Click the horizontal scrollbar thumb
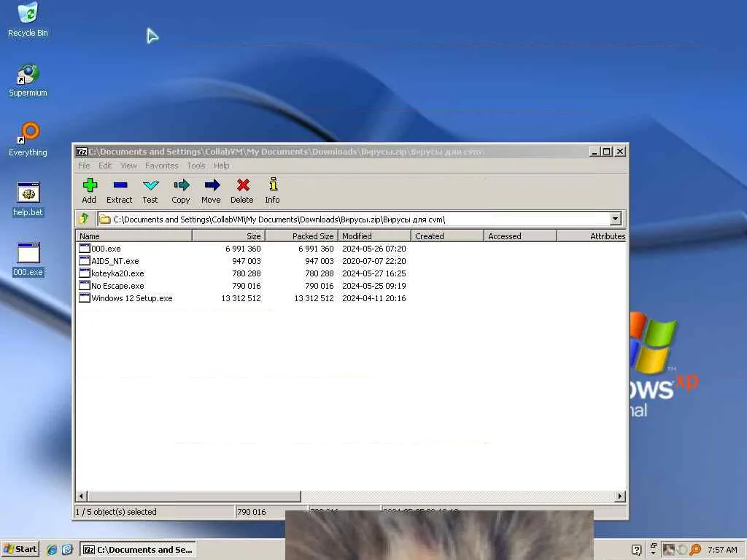This screenshot has width=747, height=560. click(193, 496)
